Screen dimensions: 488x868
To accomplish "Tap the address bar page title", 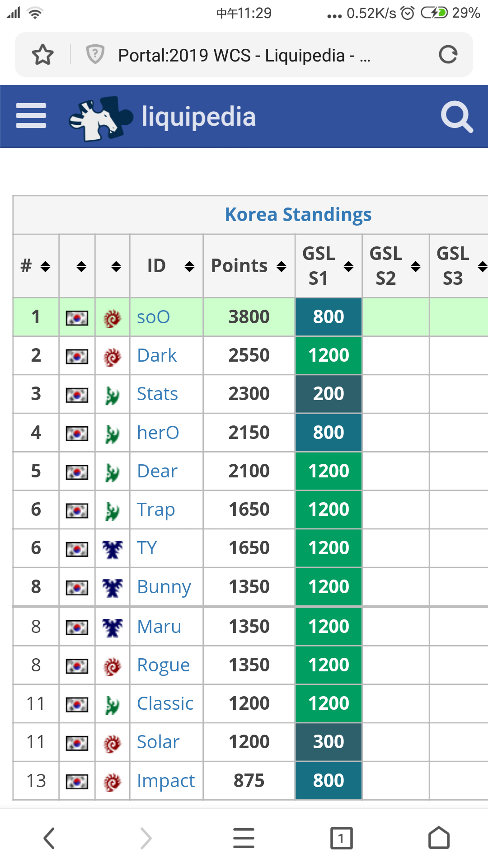I will [244, 56].
